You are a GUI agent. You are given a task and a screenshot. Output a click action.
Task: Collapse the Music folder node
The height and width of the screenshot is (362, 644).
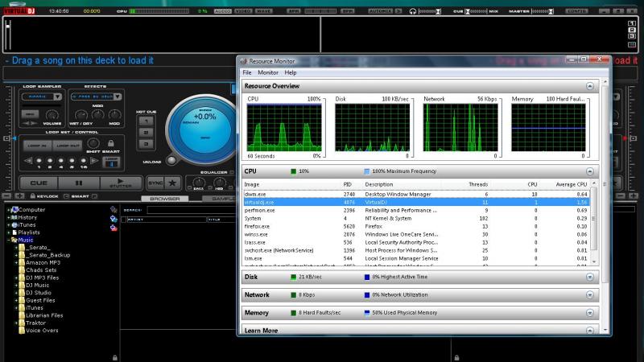(x=8, y=240)
